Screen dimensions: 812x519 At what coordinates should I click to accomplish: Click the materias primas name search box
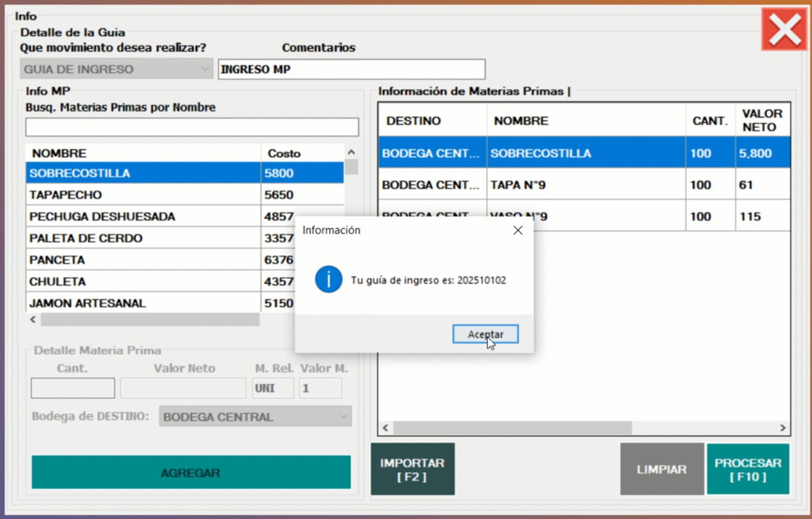[192, 127]
